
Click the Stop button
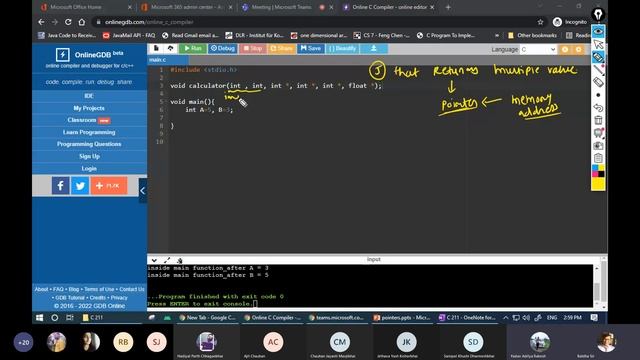(253, 49)
